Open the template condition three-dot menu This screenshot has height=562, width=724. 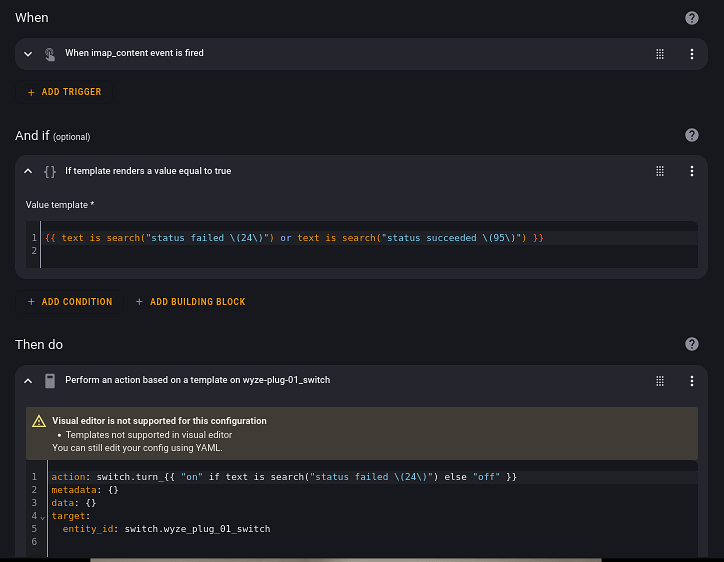click(692, 171)
